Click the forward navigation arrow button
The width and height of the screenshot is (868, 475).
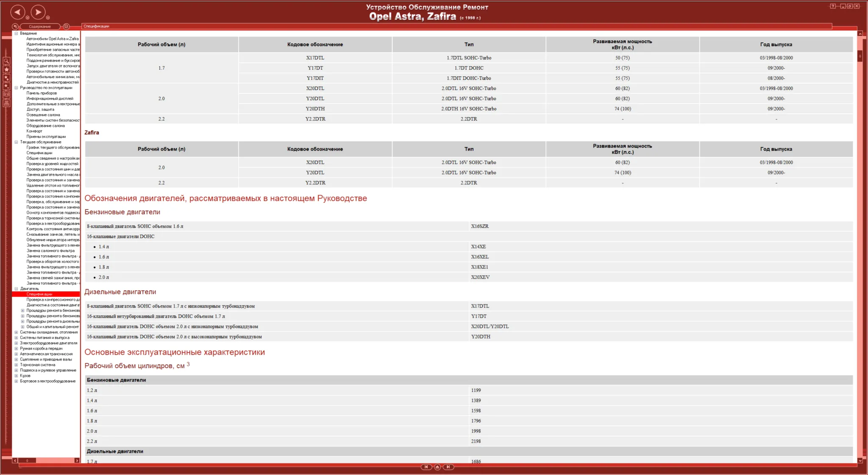pyautogui.click(x=38, y=12)
